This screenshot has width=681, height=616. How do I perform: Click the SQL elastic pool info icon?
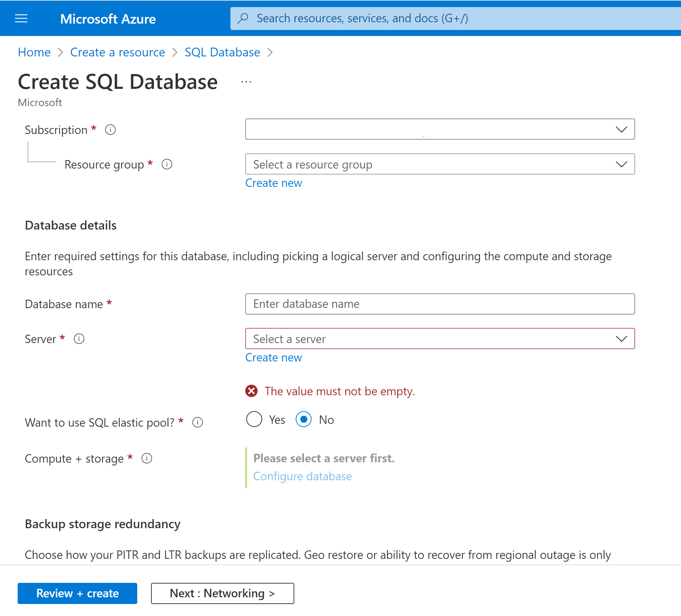point(198,422)
